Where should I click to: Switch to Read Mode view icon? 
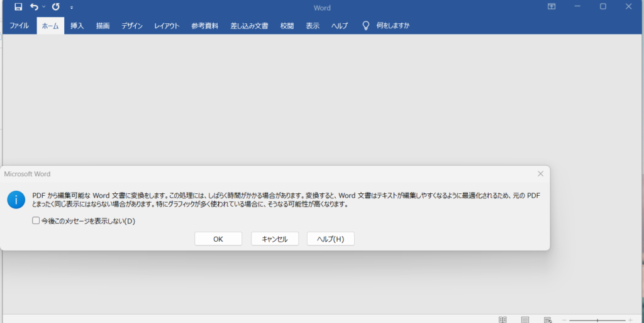point(502,320)
